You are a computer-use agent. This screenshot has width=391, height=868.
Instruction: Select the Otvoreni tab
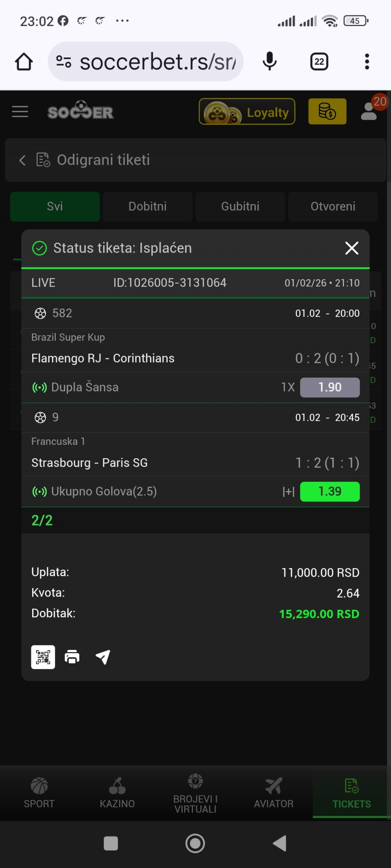tap(333, 206)
